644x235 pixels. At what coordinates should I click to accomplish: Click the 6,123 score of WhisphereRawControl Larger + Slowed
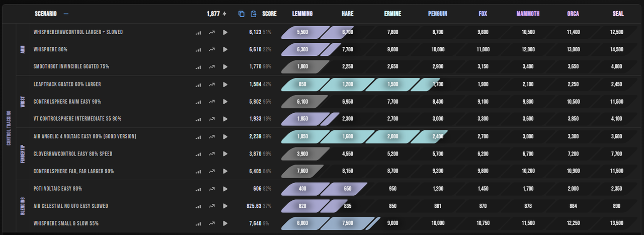click(x=255, y=32)
